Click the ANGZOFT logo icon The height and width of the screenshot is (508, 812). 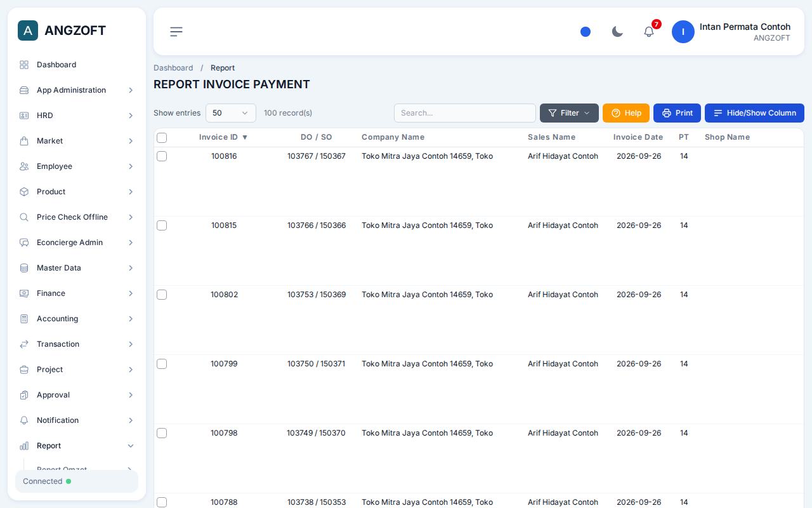[x=28, y=30]
